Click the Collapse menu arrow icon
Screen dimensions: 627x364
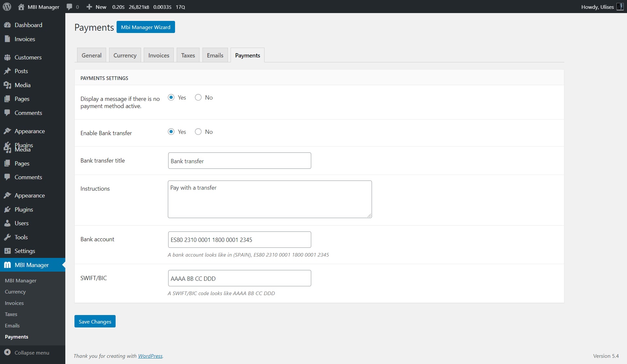pyautogui.click(x=7, y=353)
